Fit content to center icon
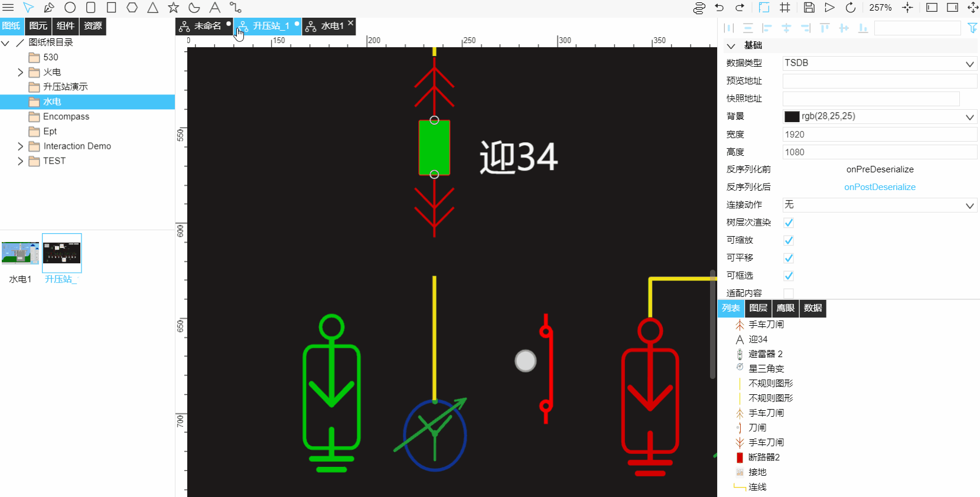Screen dimensions: 980x497 [907, 8]
